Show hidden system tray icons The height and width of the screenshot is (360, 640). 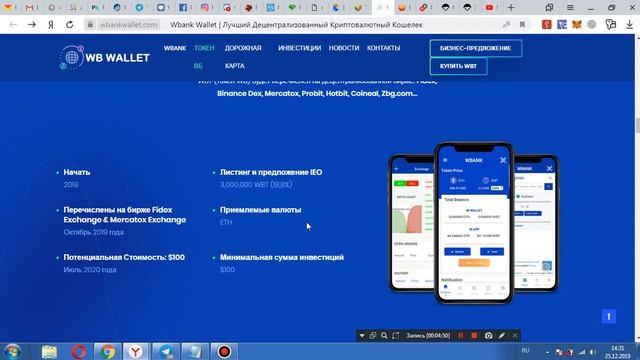click(547, 352)
